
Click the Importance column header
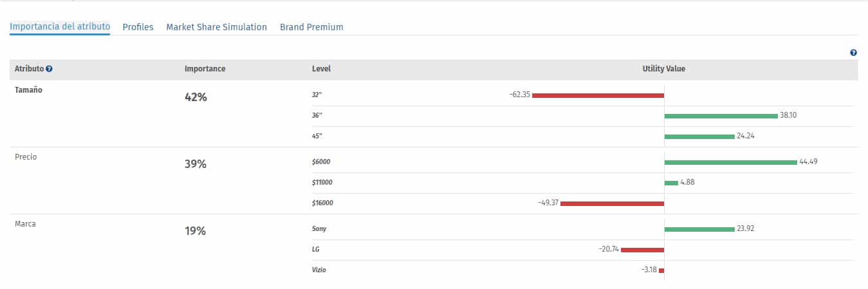[x=205, y=69]
